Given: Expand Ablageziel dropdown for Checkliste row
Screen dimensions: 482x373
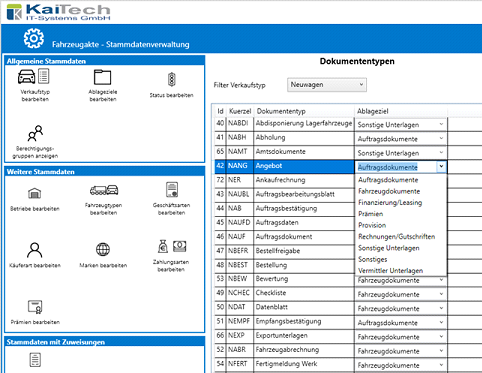Looking at the screenshot, I should [441, 294].
